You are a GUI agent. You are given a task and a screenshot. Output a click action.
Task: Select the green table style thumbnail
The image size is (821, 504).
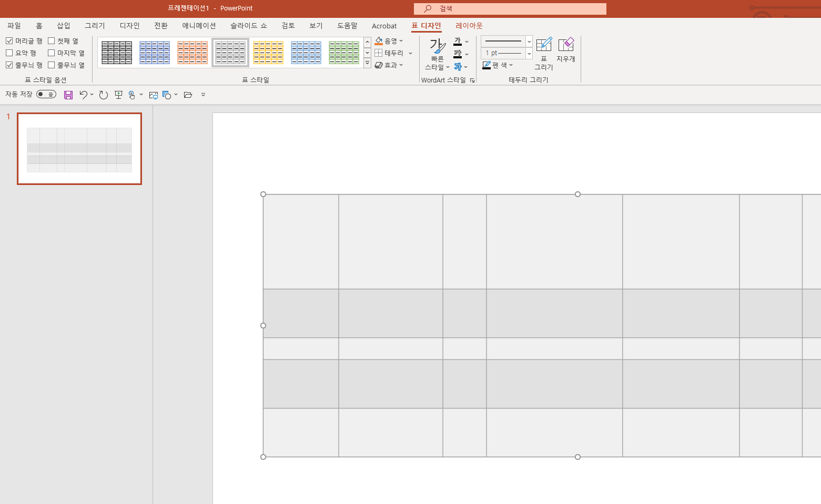click(x=344, y=53)
